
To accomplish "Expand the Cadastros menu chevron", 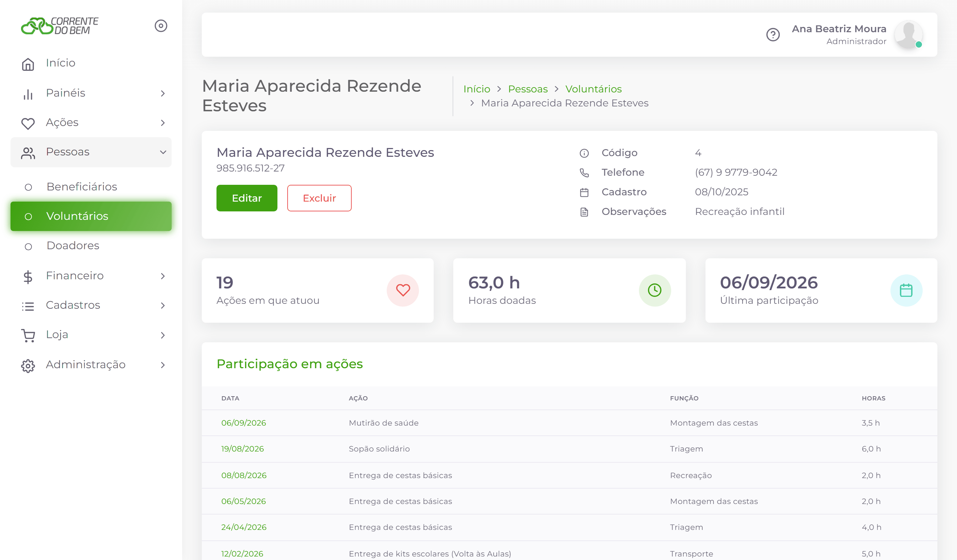I will click(x=163, y=306).
